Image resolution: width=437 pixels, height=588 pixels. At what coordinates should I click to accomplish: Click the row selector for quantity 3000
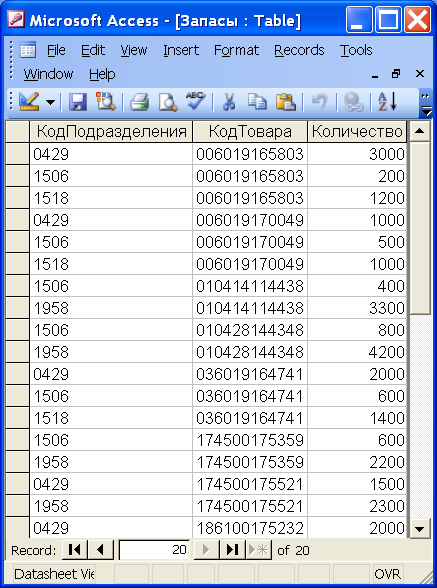[x=18, y=154]
